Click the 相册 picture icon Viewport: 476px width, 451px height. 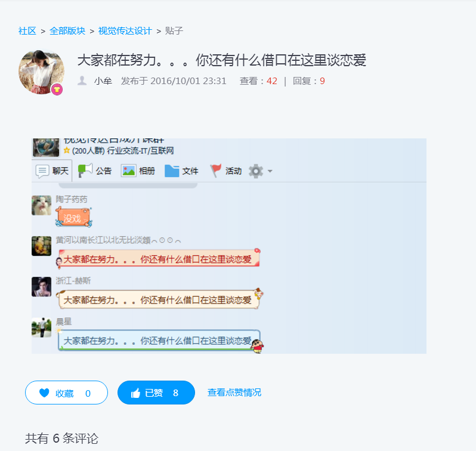pos(129,171)
